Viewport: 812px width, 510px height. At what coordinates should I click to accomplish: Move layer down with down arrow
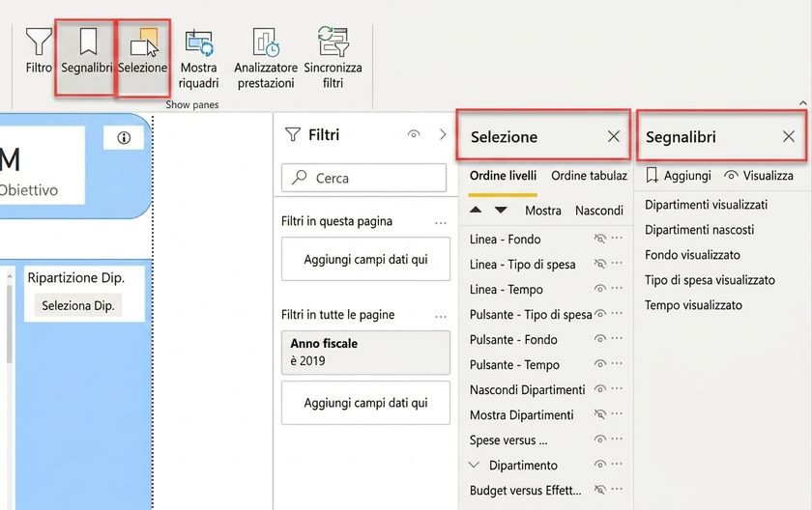(x=501, y=210)
